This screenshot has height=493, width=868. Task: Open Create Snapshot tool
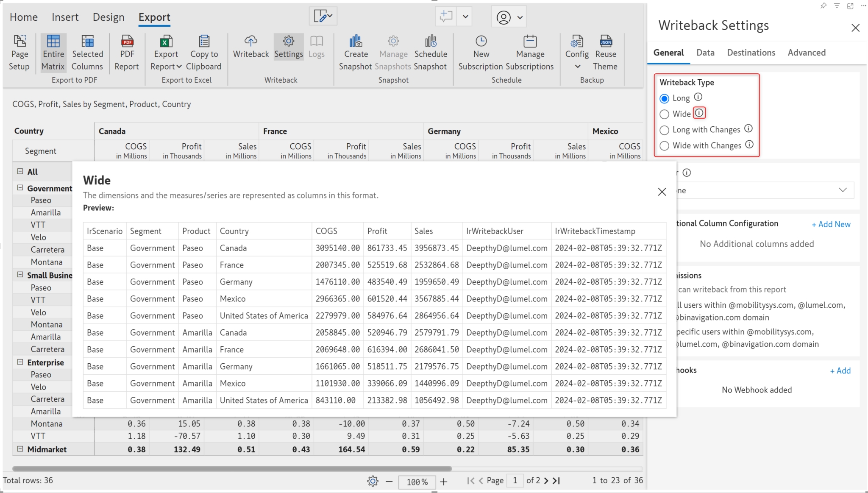tap(356, 42)
